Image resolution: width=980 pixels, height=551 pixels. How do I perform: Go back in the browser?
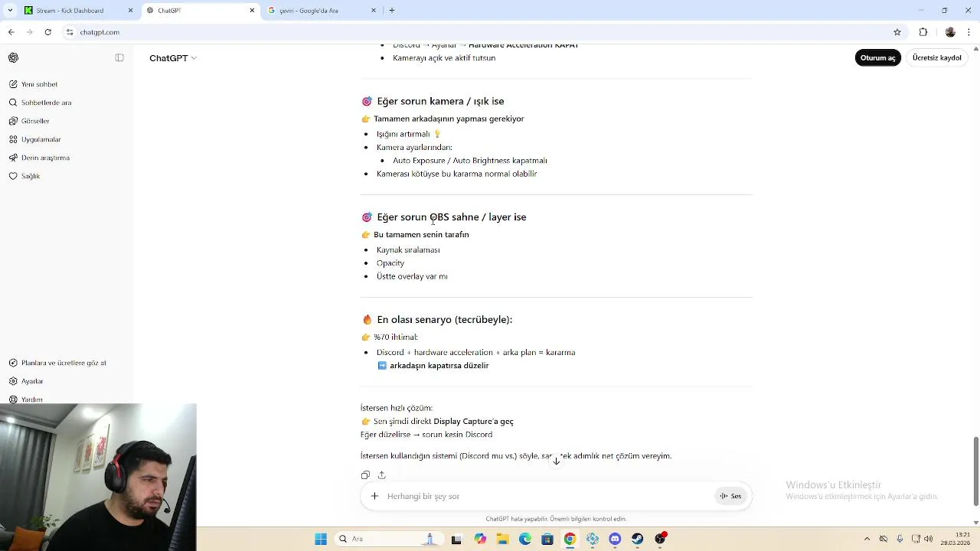point(11,32)
